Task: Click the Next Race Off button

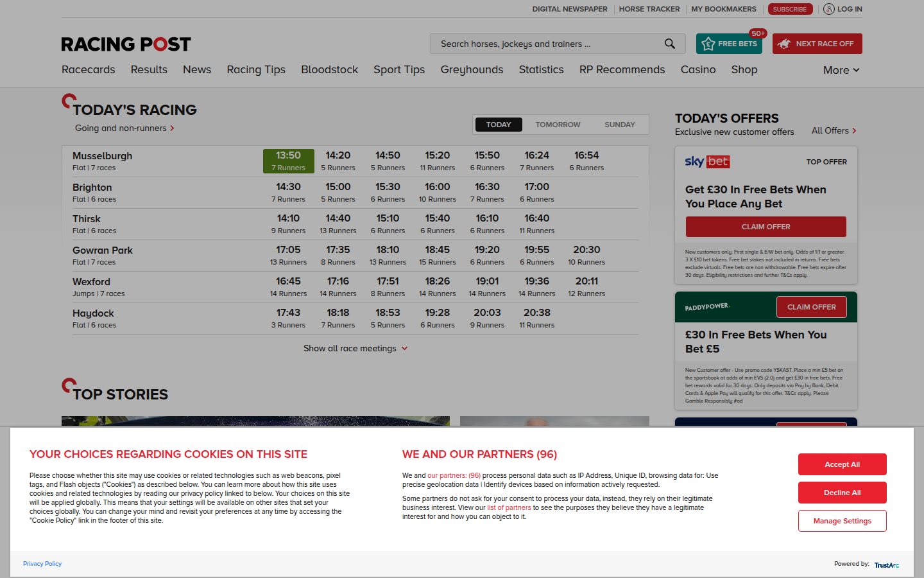Action: (x=817, y=44)
